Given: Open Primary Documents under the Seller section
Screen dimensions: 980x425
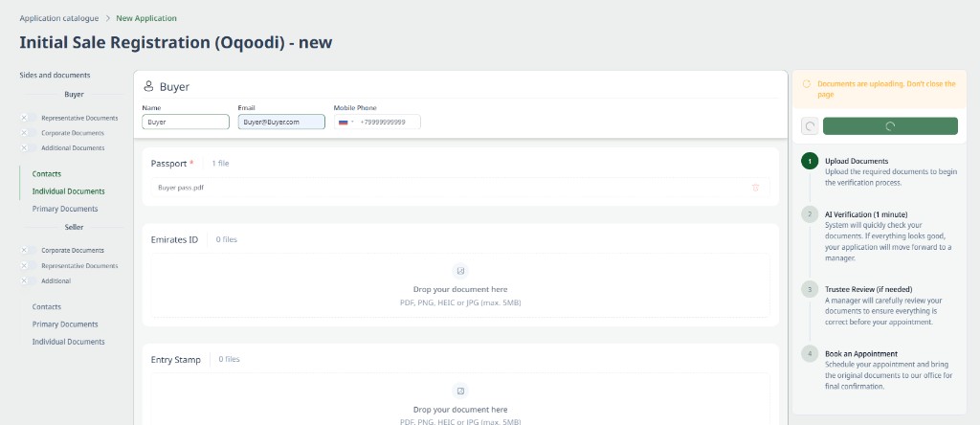Looking at the screenshot, I should coord(65,324).
